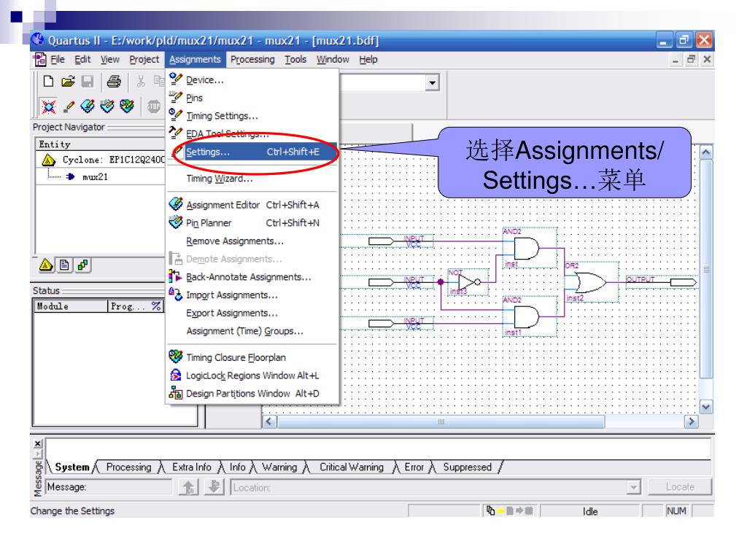Open the File menu
The image size is (747, 560).
(x=58, y=60)
